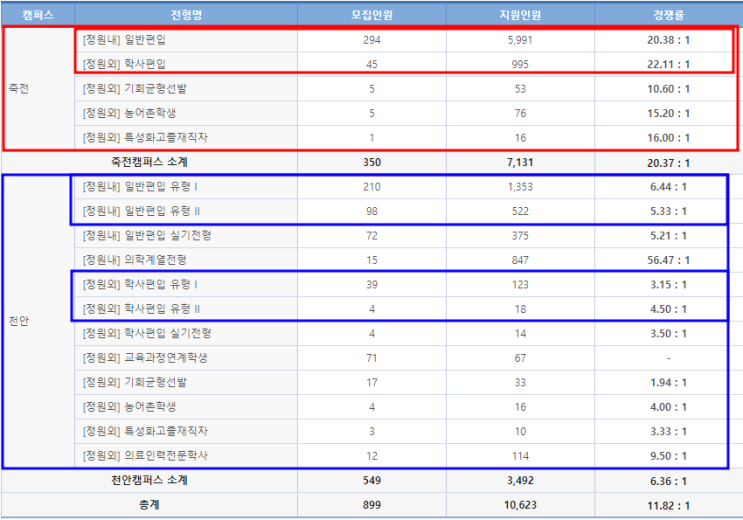Screen dimensions: 743x520
Task: Select subtotal applicants 3,492
Action: point(520,480)
